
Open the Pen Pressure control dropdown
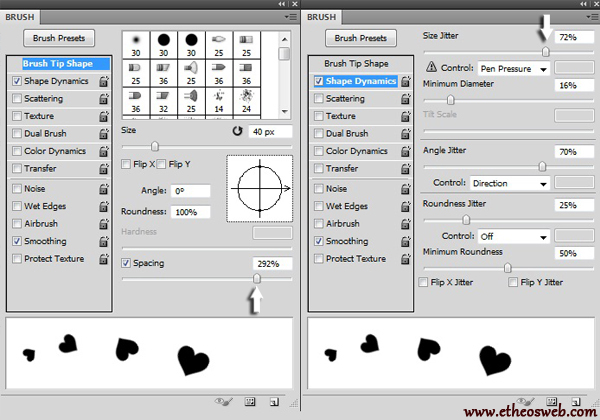[x=513, y=69]
